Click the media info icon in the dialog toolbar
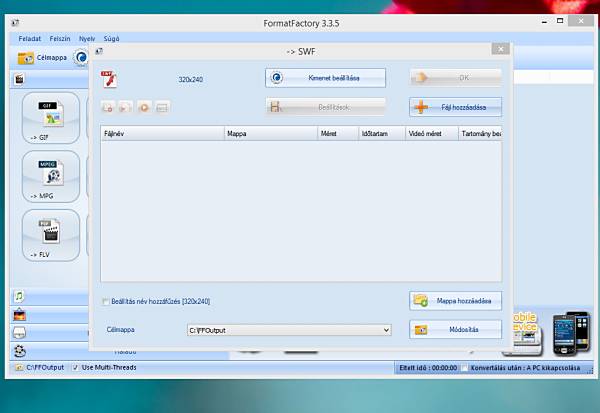 [162, 108]
